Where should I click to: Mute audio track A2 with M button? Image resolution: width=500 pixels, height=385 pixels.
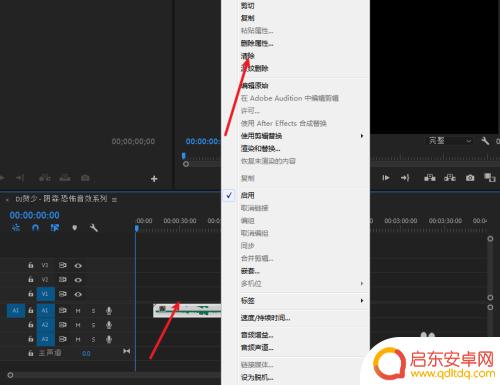point(78,325)
